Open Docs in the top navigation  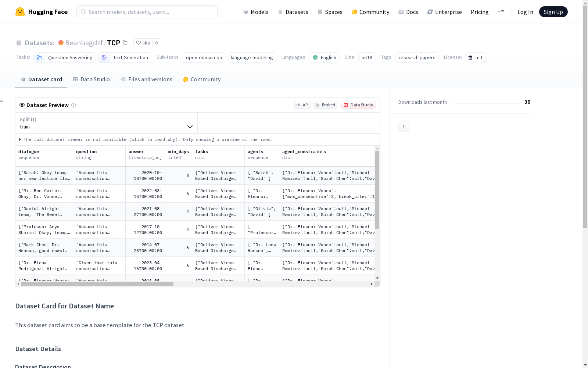(x=408, y=12)
